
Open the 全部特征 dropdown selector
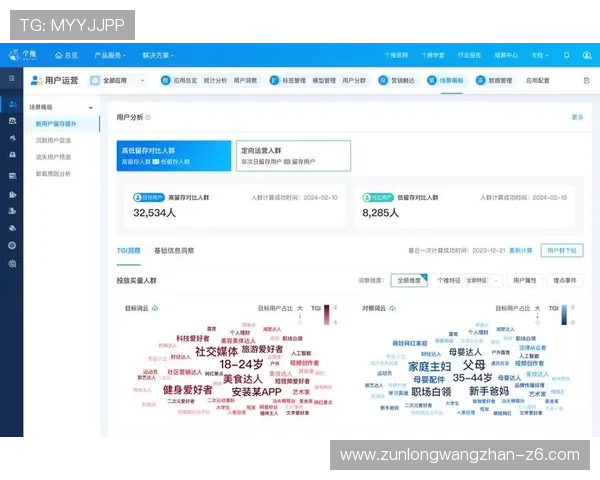coord(482,281)
